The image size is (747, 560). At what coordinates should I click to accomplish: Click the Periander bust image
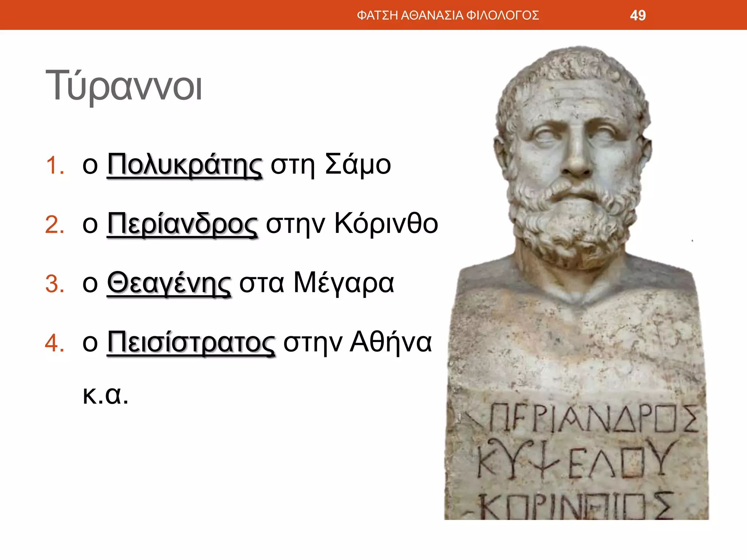pos(576,283)
